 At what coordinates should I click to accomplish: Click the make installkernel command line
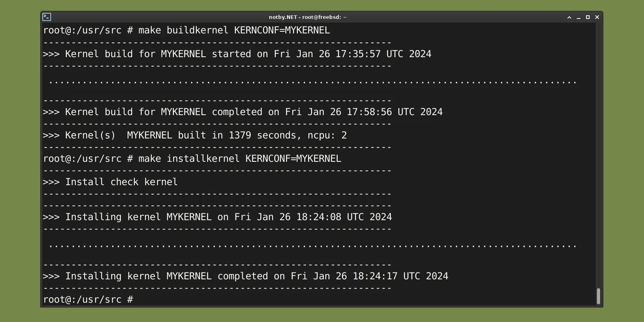tap(192, 159)
